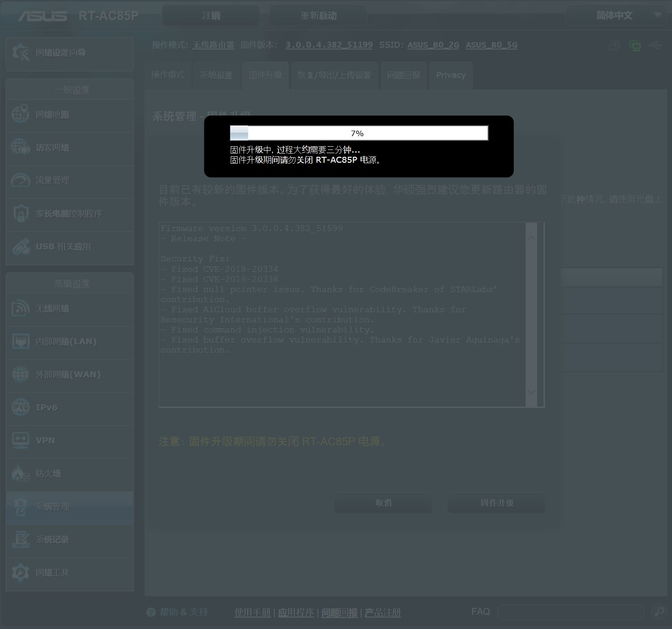The image size is (672, 629).
Task: Open the 系统记录 log icon
Action: 21,539
